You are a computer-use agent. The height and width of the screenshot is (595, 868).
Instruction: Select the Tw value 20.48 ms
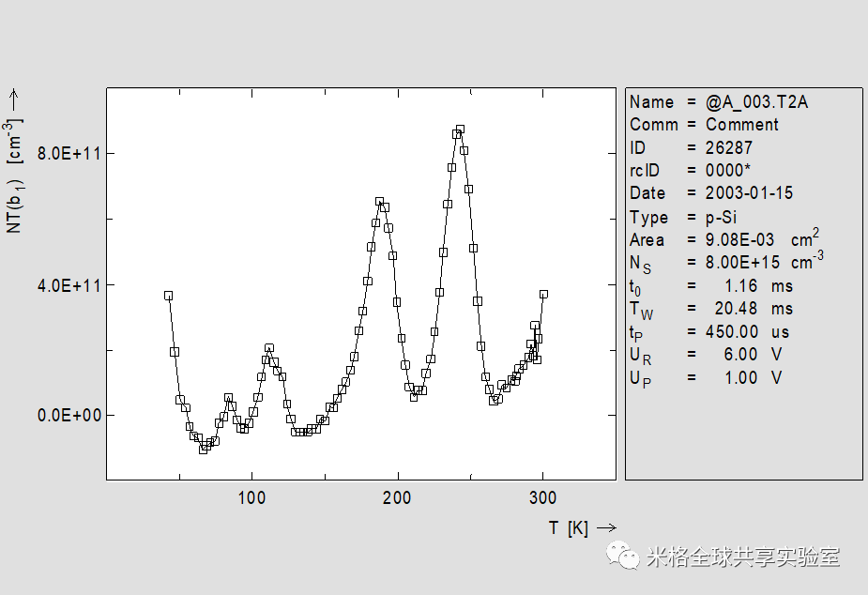(754, 309)
